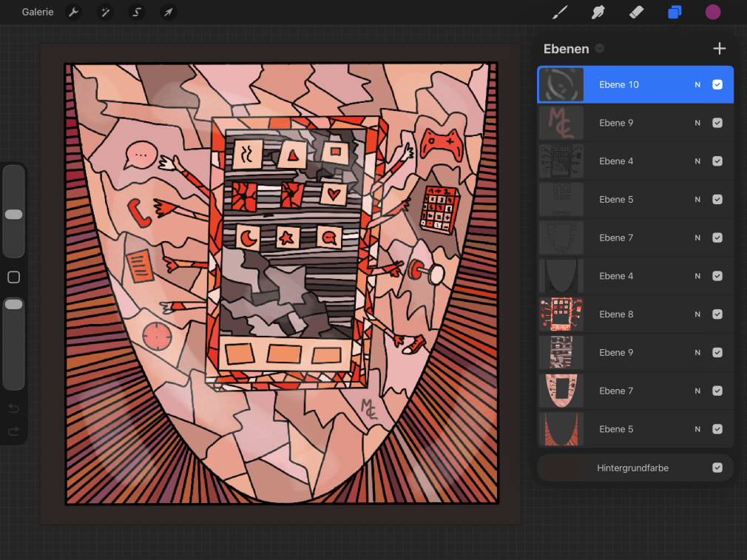Viewport: 747px width, 560px height.
Task: Open blend mode N for Ebene 10
Action: click(697, 84)
